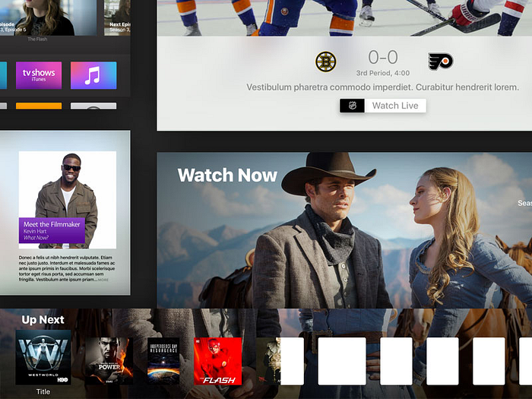Open the Music app tile
This screenshot has height=399, width=532.
(x=93, y=75)
